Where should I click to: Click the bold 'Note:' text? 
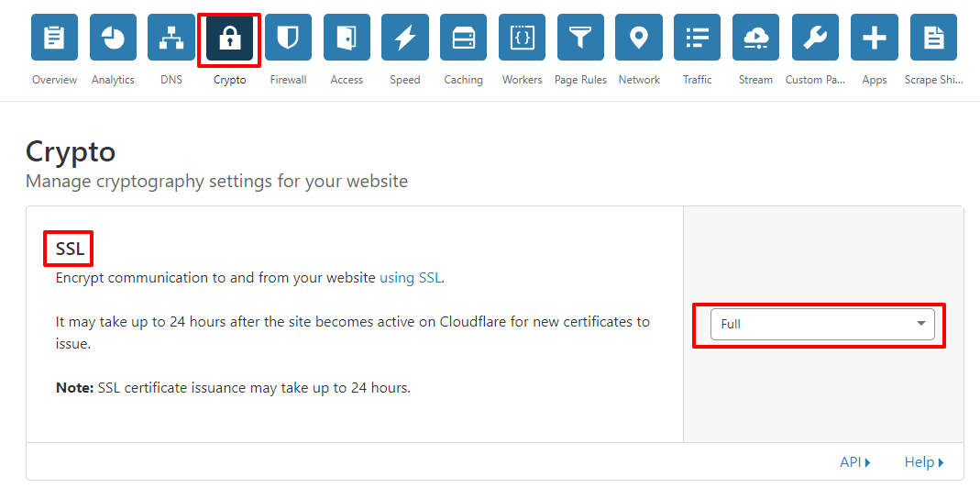click(x=75, y=387)
